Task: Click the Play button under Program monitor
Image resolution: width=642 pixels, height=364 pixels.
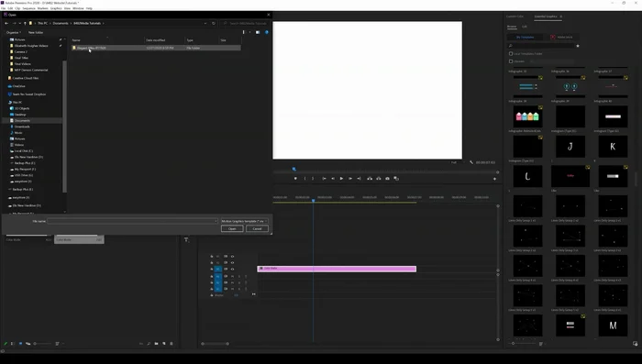Action: (x=341, y=179)
